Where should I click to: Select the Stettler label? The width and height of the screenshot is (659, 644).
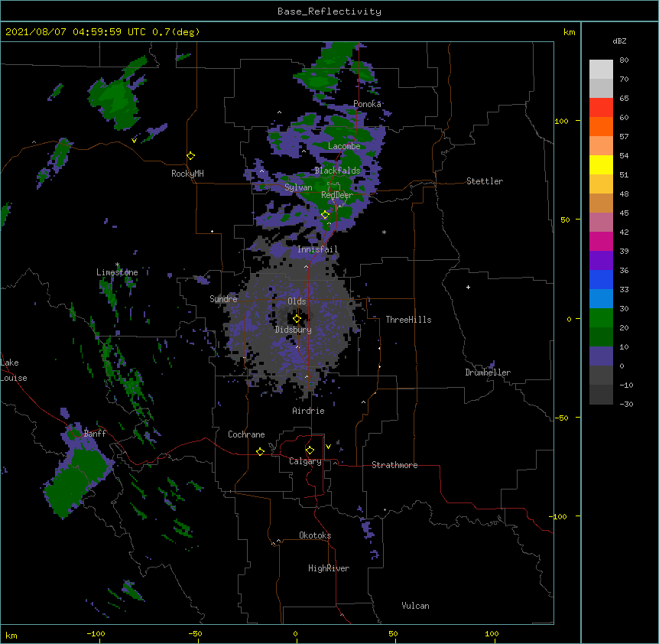click(485, 181)
